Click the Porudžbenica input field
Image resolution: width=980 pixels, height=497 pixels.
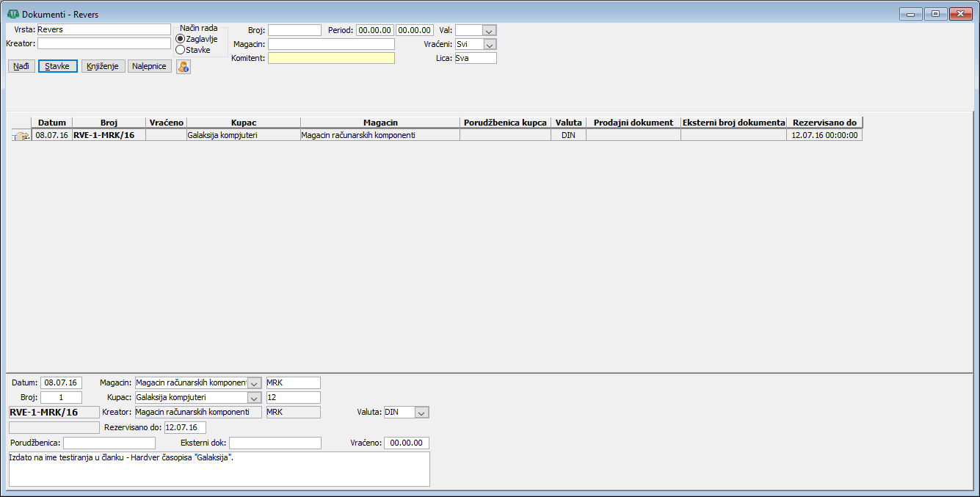coord(109,443)
